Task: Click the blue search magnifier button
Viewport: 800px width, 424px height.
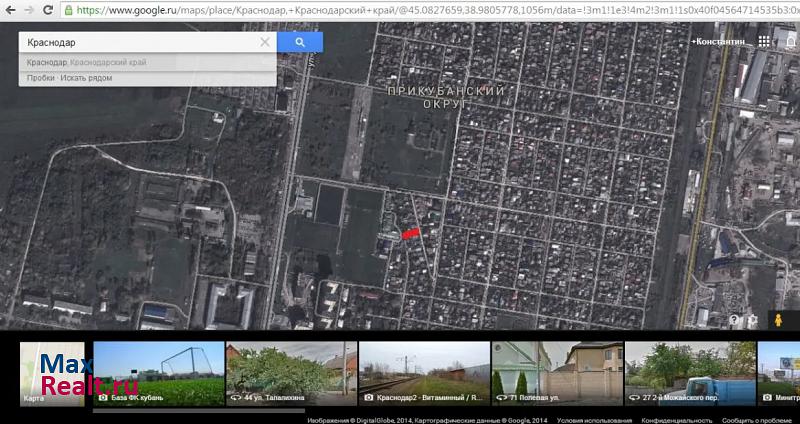Action: [x=300, y=42]
